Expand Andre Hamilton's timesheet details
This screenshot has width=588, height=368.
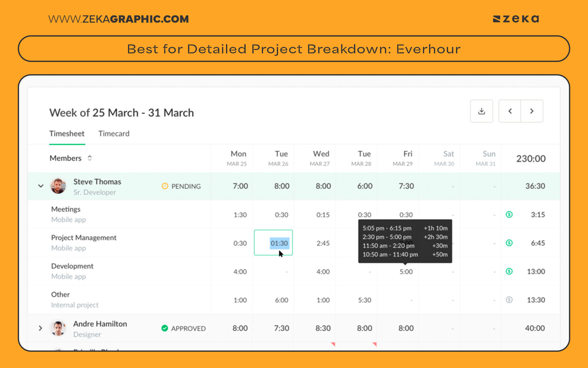pyautogui.click(x=40, y=328)
